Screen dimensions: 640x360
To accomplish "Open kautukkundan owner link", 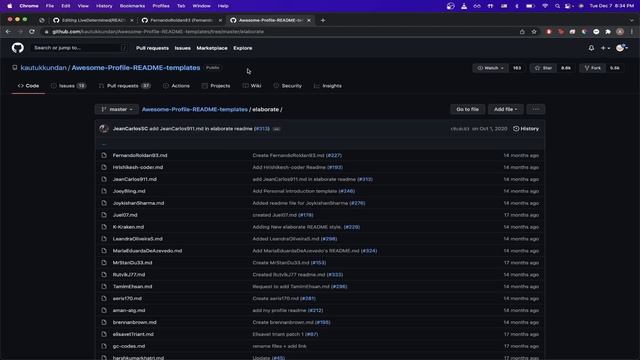I will coord(43,68).
